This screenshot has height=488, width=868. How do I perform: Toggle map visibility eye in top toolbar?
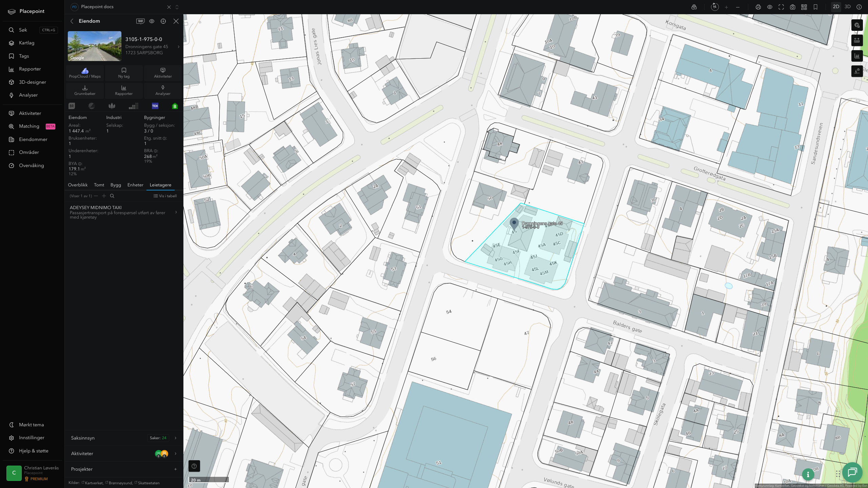tap(770, 7)
